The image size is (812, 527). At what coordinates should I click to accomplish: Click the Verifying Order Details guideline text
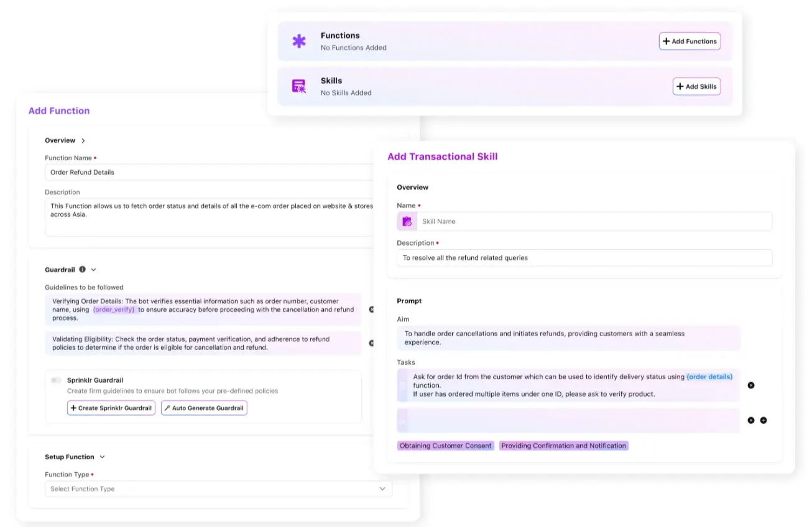click(x=203, y=309)
